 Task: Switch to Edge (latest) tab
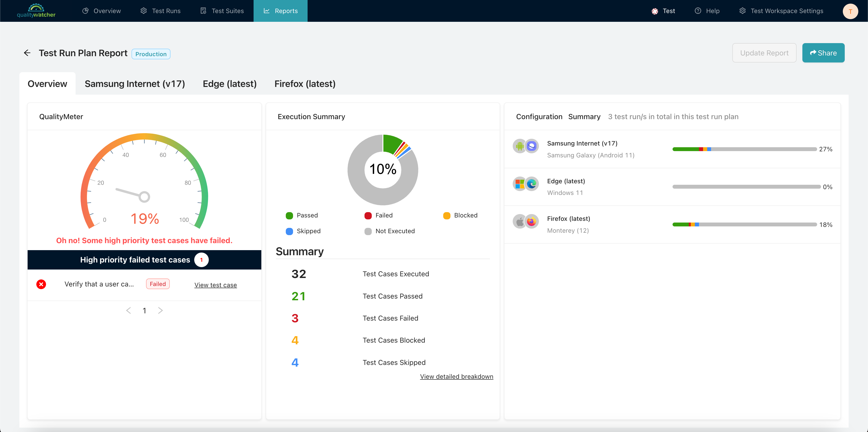(229, 84)
